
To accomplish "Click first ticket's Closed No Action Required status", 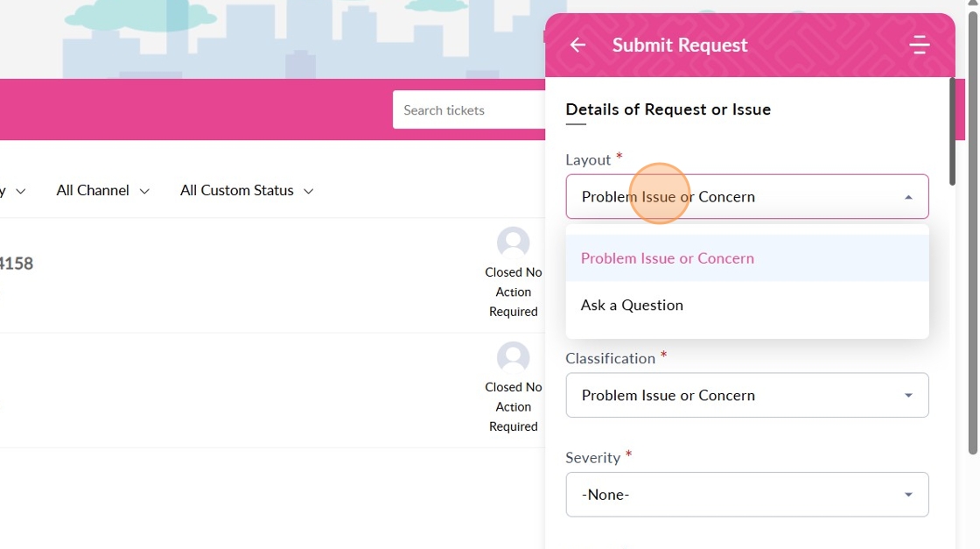I will [513, 292].
